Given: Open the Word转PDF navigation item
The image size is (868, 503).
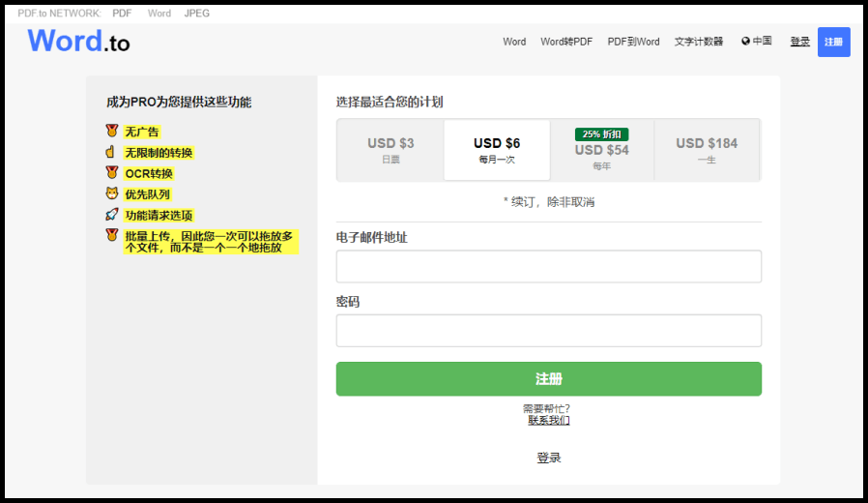Looking at the screenshot, I should point(566,42).
